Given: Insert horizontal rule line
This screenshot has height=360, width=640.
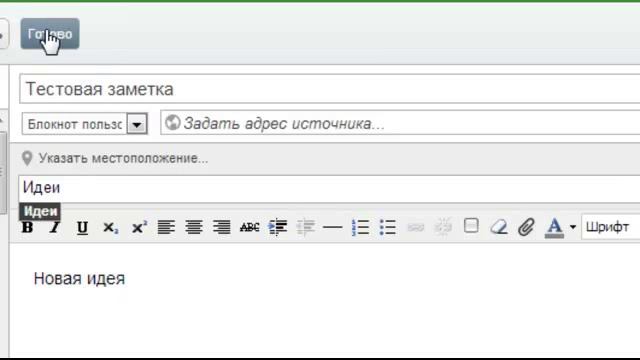Looking at the screenshot, I should pos(333,227).
